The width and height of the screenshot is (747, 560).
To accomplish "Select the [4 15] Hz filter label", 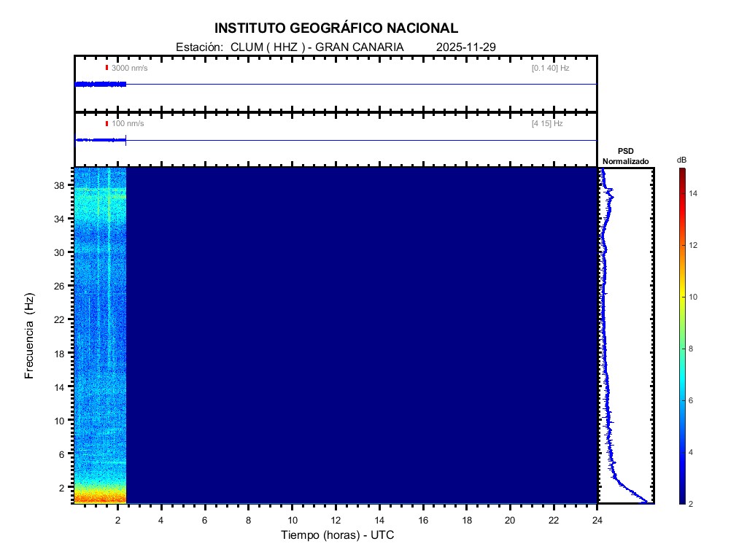I will (x=547, y=123).
